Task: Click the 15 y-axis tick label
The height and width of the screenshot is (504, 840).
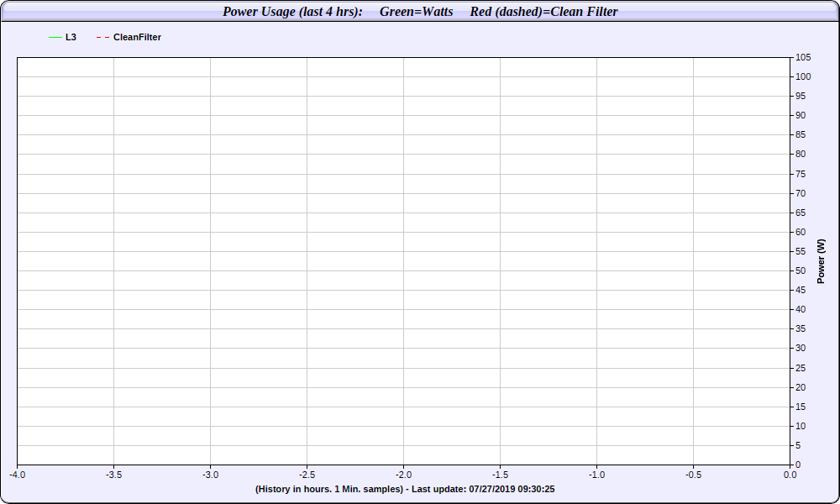Action: tap(801, 407)
